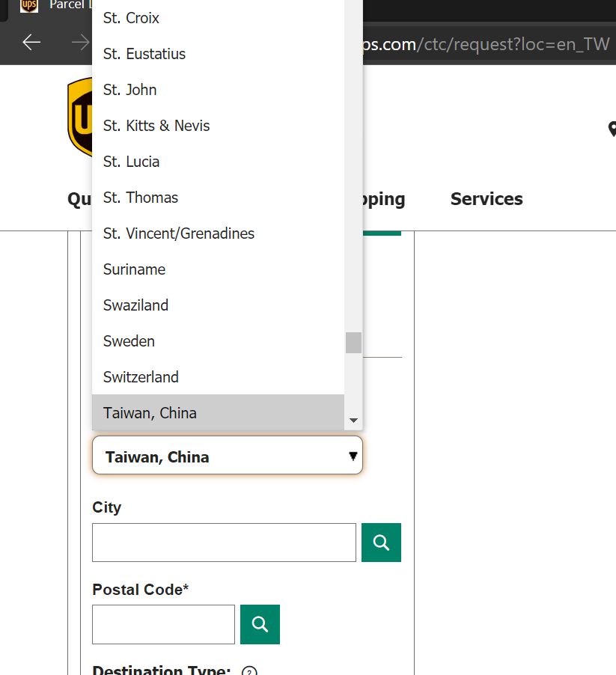Choose Swaziland from the country list
The image size is (616, 675).
135,305
